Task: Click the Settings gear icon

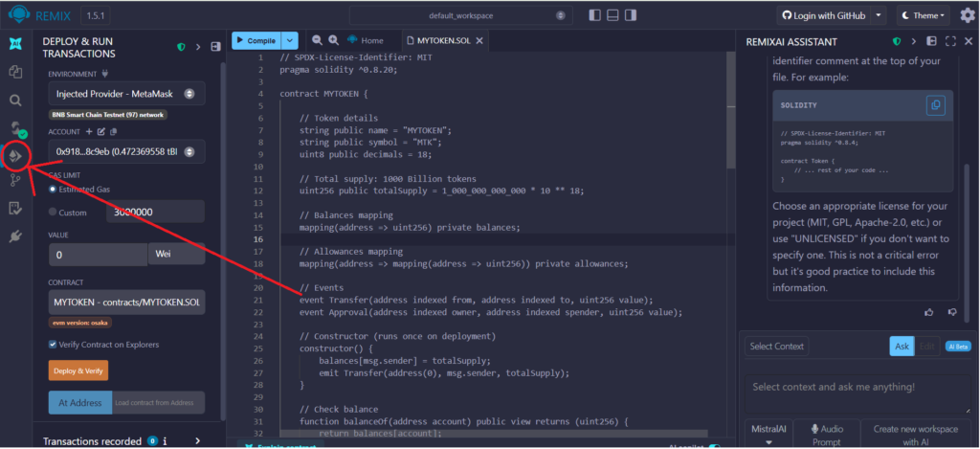Action: click(x=967, y=15)
